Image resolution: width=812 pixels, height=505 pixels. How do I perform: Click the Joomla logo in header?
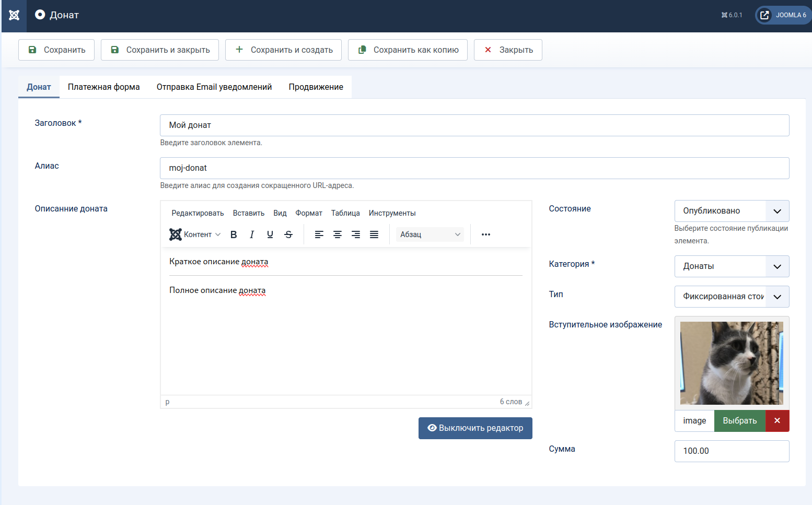(14, 15)
